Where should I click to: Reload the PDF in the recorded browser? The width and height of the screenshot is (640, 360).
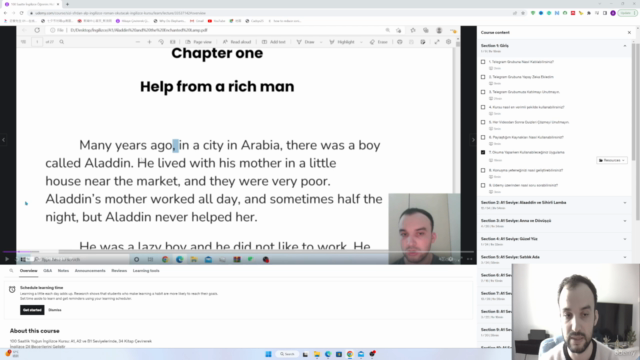(37, 30)
